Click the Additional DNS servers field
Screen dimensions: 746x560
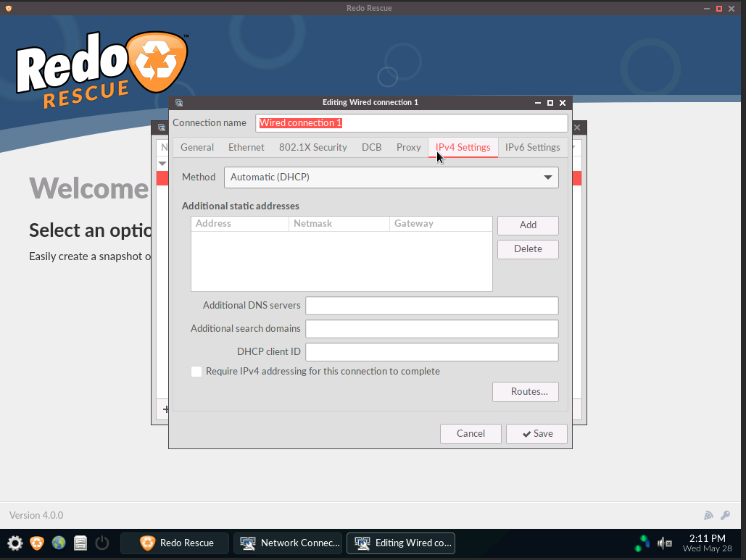coord(432,306)
